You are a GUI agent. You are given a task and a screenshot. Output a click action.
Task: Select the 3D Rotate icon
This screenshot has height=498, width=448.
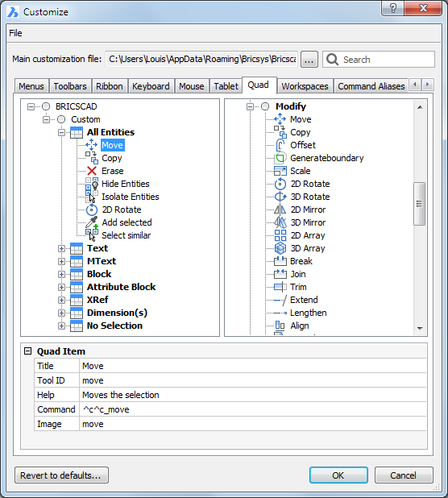(x=280, y=197)
